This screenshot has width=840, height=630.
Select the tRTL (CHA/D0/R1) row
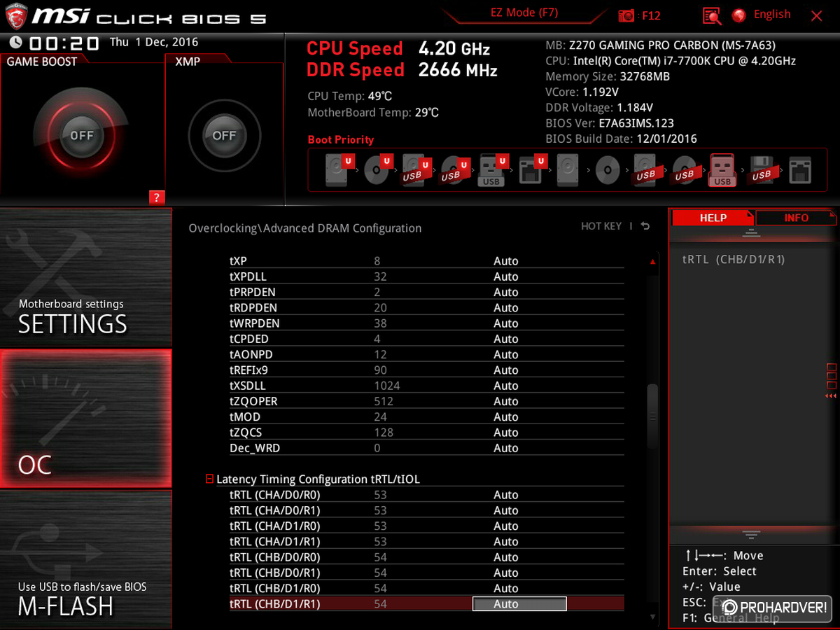[x=426, y=510]
